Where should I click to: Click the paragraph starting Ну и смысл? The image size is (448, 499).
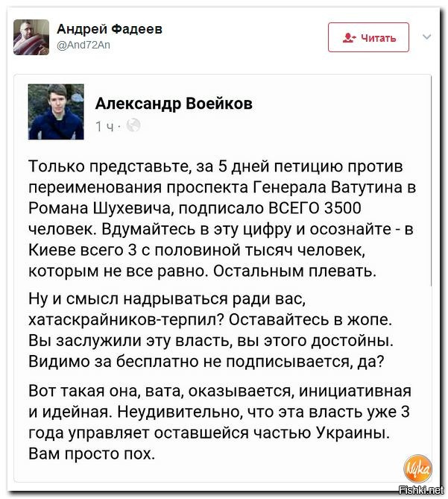click(211, 330)
